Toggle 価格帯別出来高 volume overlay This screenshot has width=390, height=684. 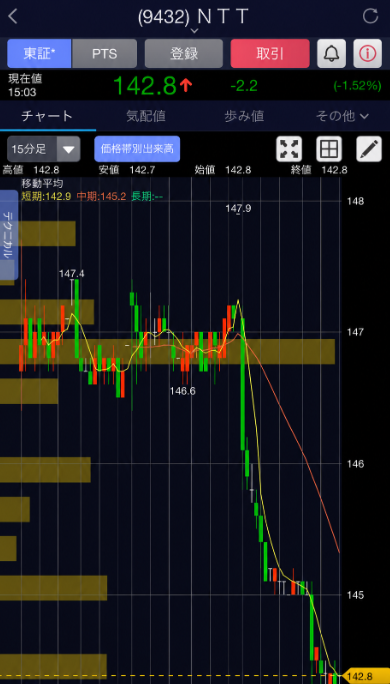137,149
